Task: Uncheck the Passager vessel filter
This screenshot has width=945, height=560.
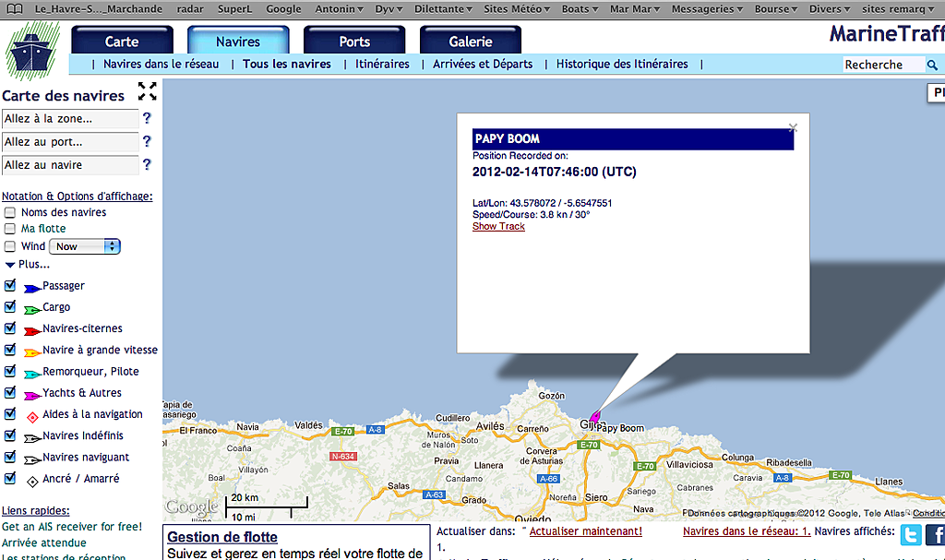Action: [9, 286]
